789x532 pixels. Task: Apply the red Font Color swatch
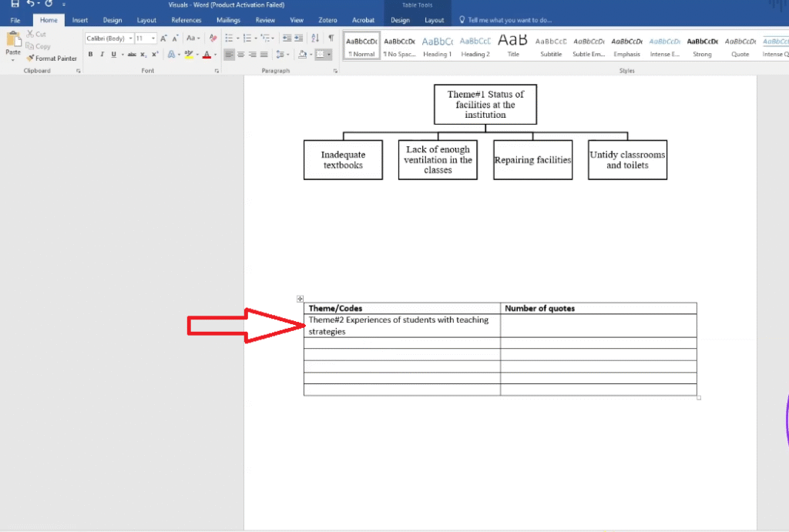click(206, 55)
